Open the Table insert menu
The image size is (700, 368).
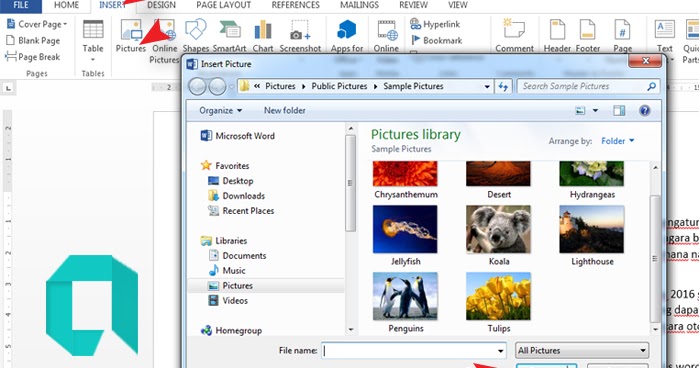[93, 40]
